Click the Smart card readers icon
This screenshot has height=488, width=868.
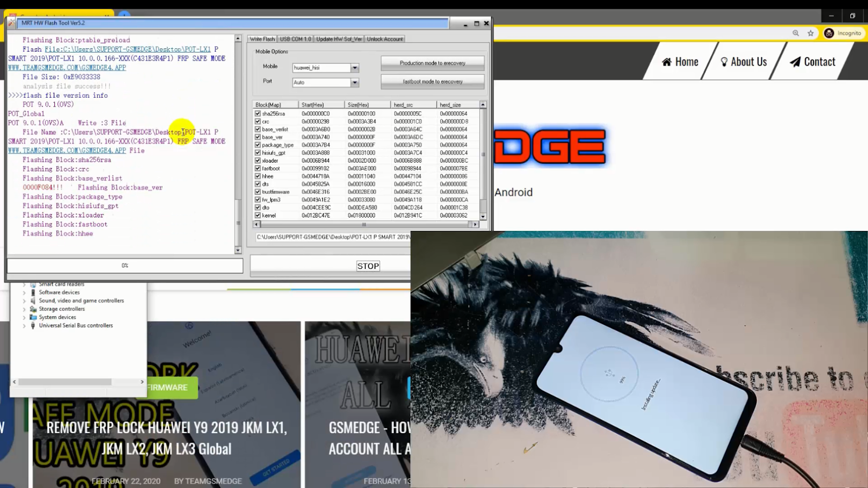click(x=33, y=284)
